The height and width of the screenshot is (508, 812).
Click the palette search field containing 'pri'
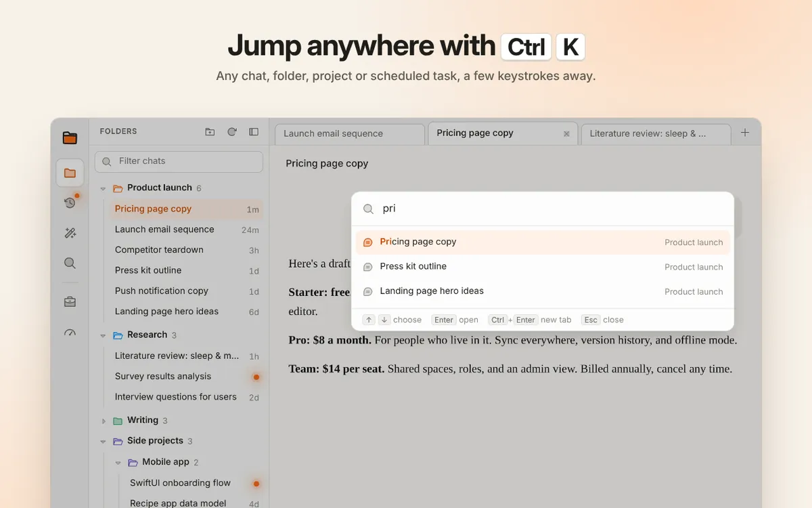(543, 209)
